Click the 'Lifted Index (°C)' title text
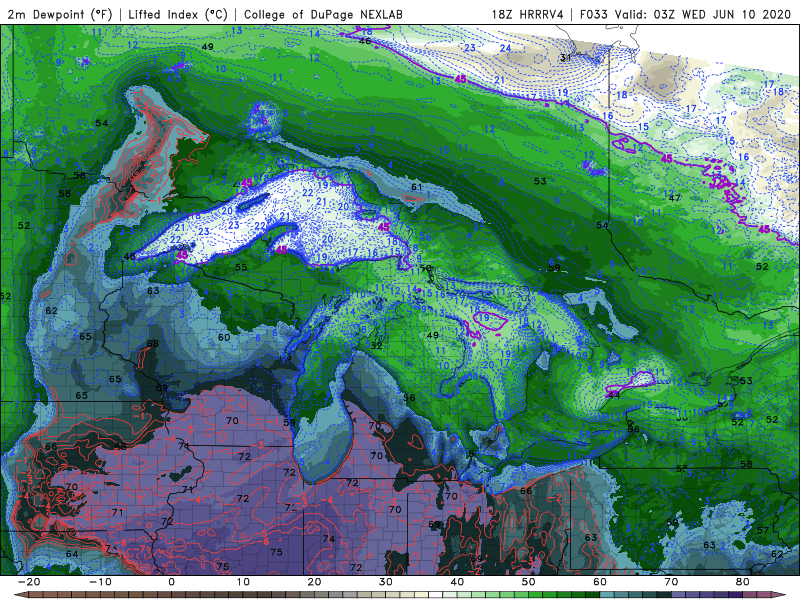The image size is (800, 600). 178,14
